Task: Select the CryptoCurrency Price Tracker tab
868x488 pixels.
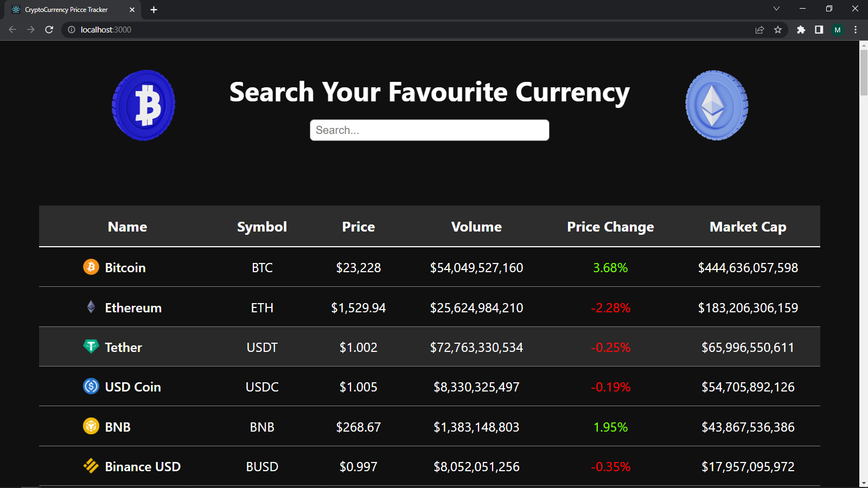Action: point(72,10)
